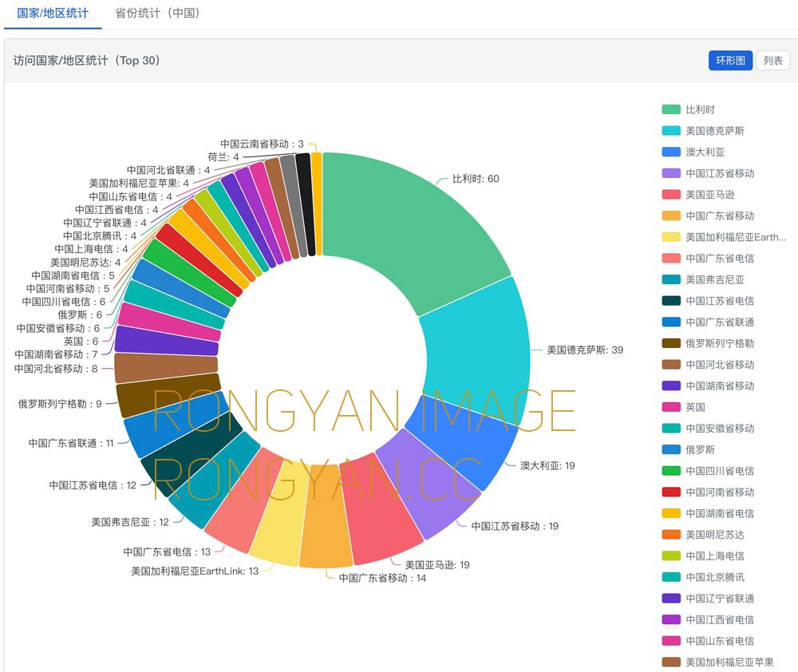798x672 pixels.
Task: Toggle 中国广东省电信 legend entry
Action: 708,258
